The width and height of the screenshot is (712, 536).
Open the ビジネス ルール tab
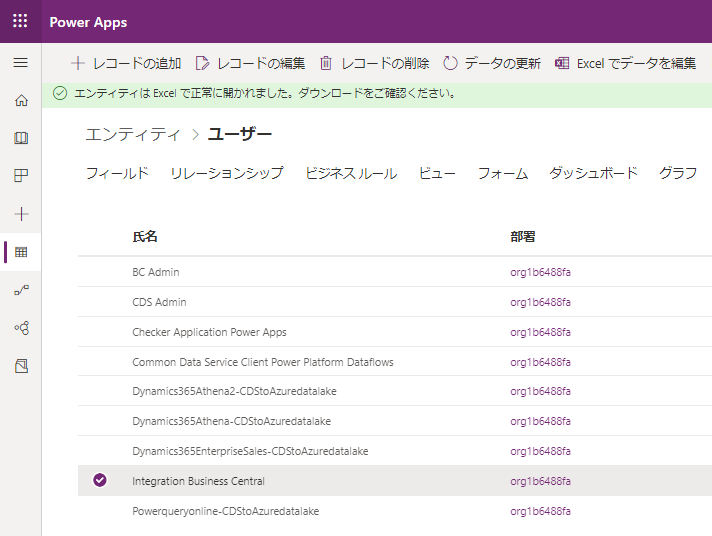point(351,173)
